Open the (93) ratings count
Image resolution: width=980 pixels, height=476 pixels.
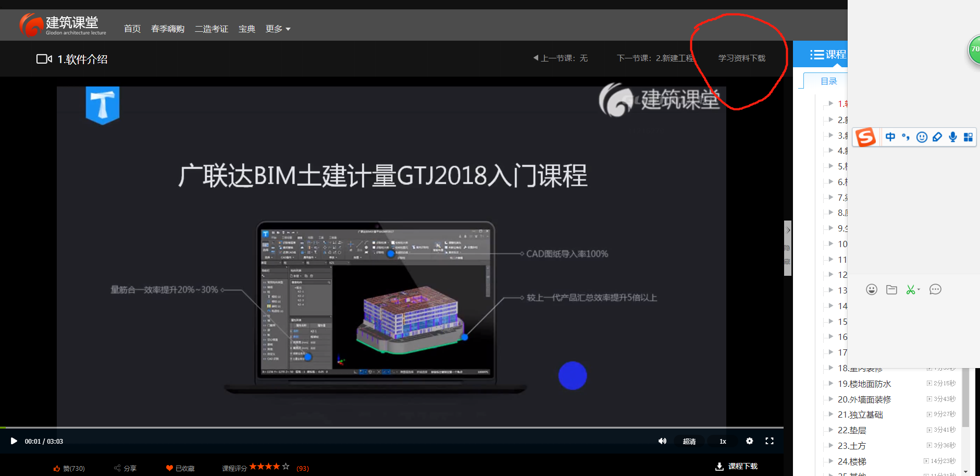[303, 468]
